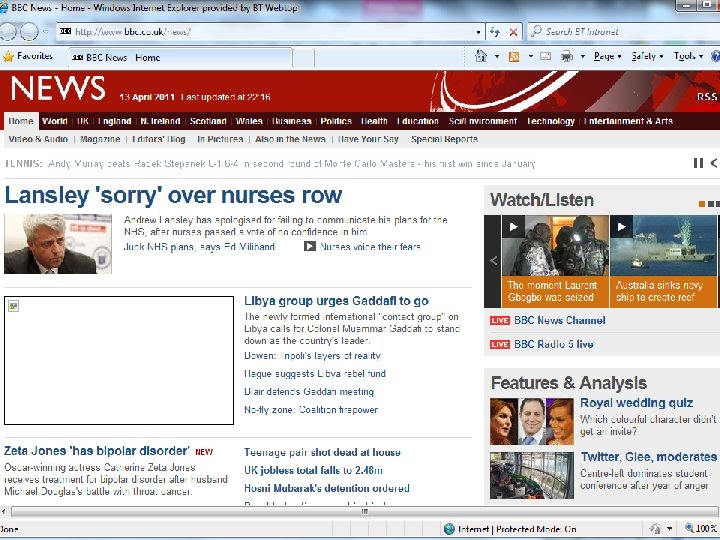The image size is (720, 540).
Task: Open the Home button dropdown arrow
Action: click(x=497, y=56)
